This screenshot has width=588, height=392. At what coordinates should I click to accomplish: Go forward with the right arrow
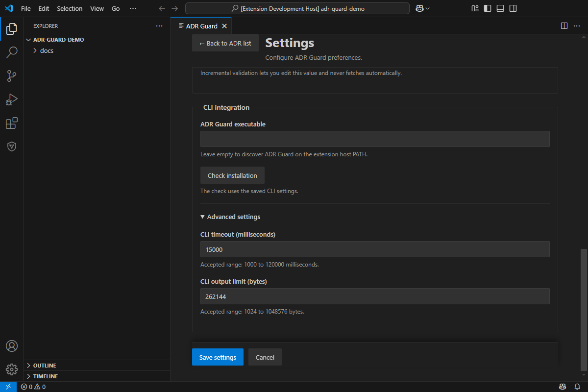[175, 8]
